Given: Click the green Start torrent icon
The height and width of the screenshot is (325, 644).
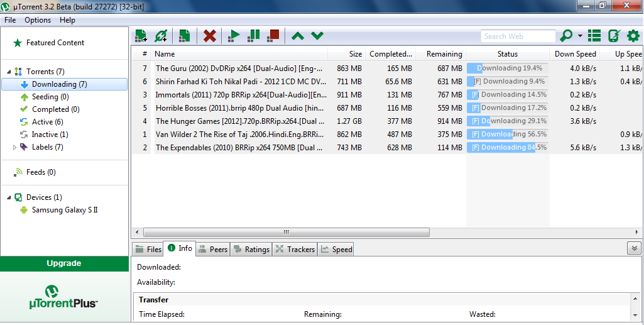Looking at the screenshot, I should 234,36.
